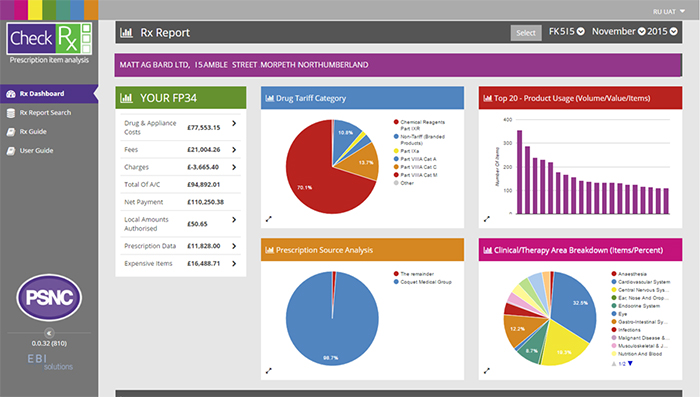Viewport: 700px width, 397px height.
Task: Expand the Expensive Items row chevron
Action: point(234,263)
